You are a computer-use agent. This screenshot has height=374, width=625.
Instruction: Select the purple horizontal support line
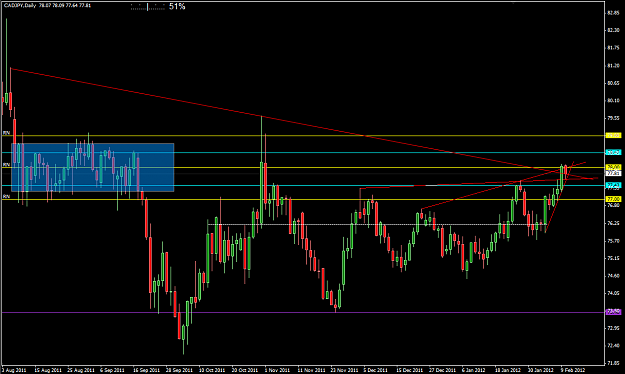pos(303,312)
